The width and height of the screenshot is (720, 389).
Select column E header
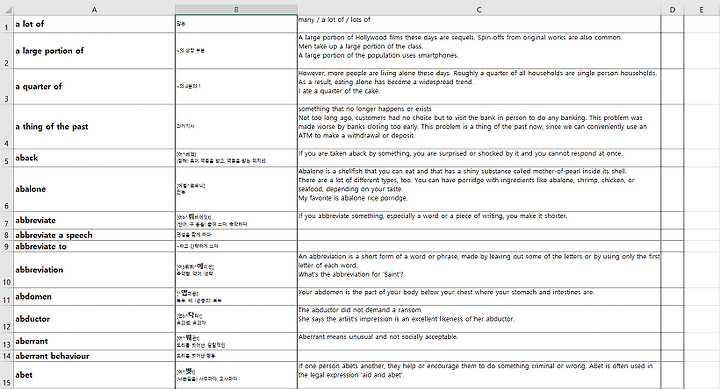click(702, 10)
